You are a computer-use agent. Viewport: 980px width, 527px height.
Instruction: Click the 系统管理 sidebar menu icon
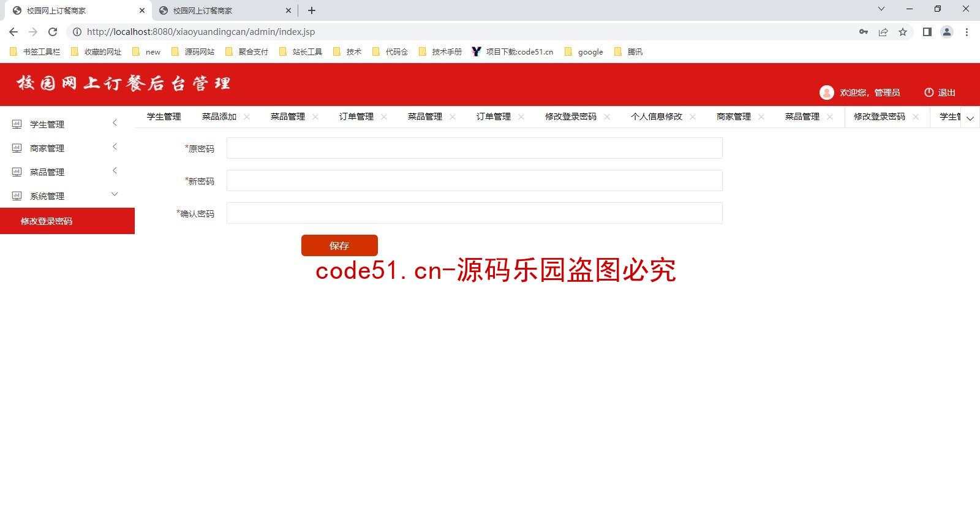(17, 196)
